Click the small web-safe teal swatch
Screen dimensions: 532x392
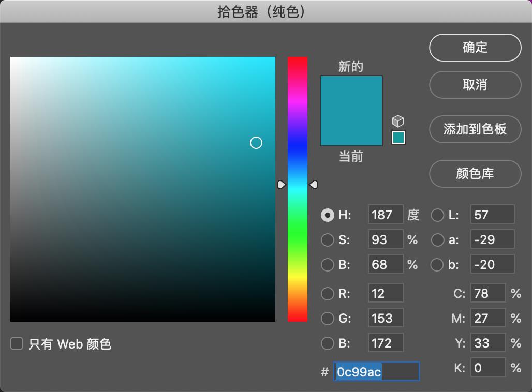[x=398, y=138]
